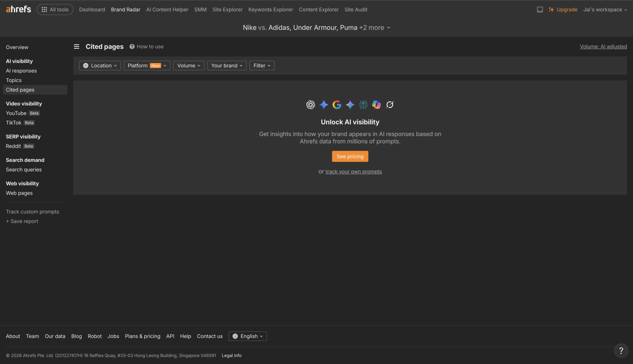Viewport: 633px width, 364px height.
Task: Expand the Platform filter dropdown
Action: pyautogui.click(x=147, y=65)
